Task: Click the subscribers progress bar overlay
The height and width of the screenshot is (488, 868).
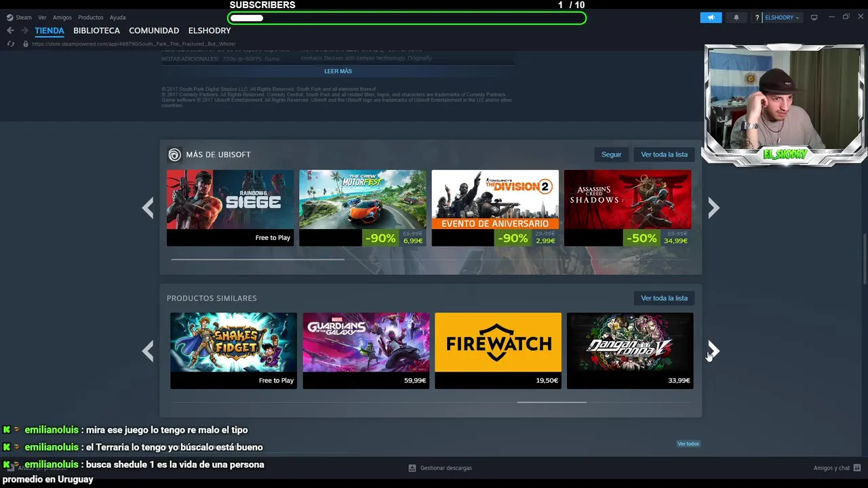Action: tap(407, 18)
